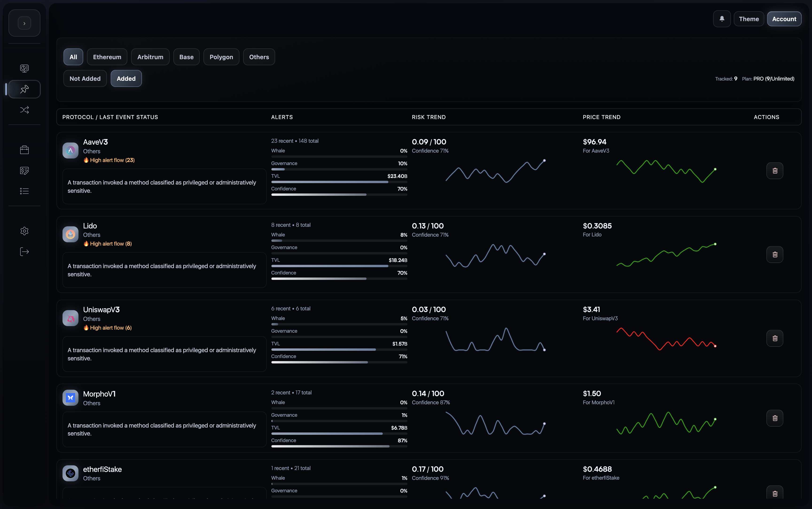Click Lido price '$0.3085'
This screenshot has width=812, height=509.
point(597,226)
